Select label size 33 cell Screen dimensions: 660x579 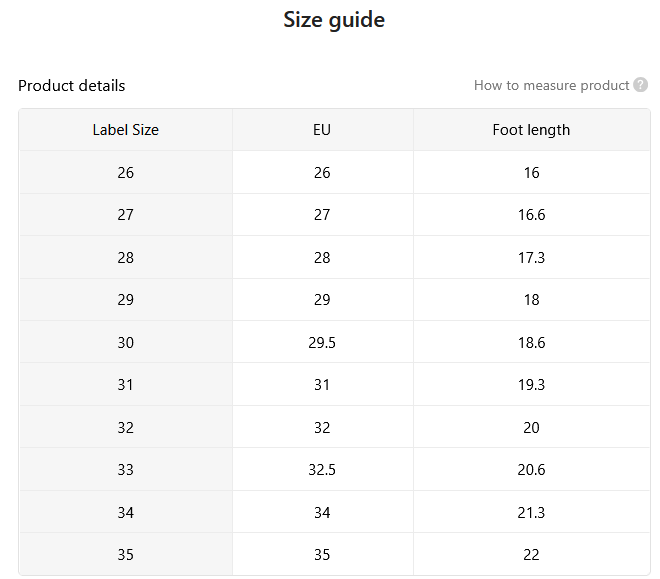125,470
